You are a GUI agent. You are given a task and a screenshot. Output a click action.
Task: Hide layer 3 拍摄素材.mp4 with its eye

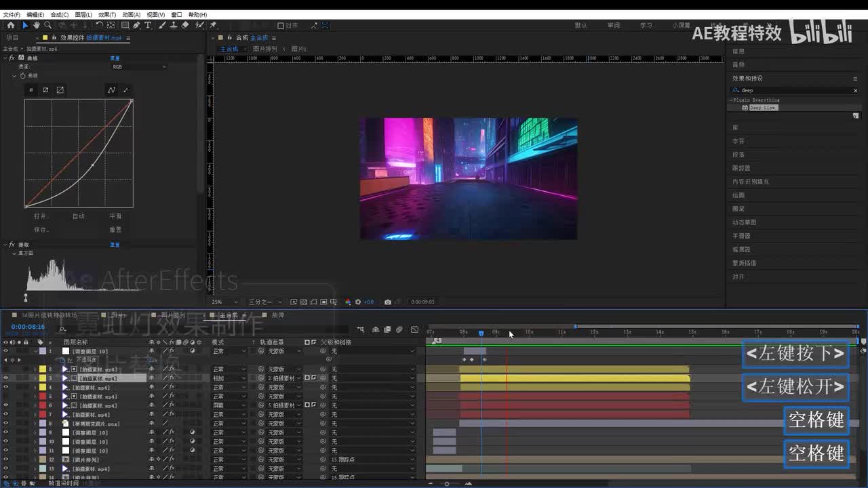pyautogui.click(x=5, y=378)
